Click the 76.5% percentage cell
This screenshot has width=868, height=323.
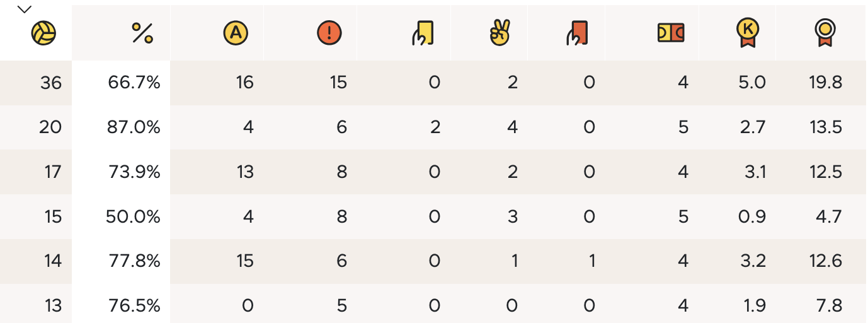pyautogui.click(x=133, y=306)
